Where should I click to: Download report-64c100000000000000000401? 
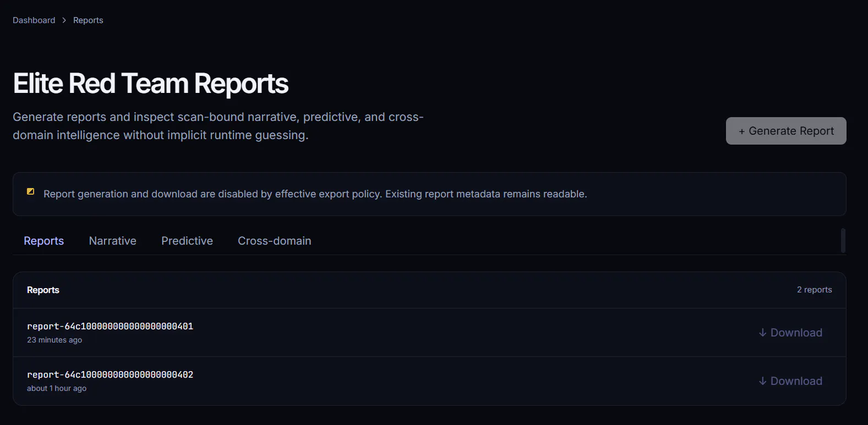pyautogui.click(x=790, y=333)
